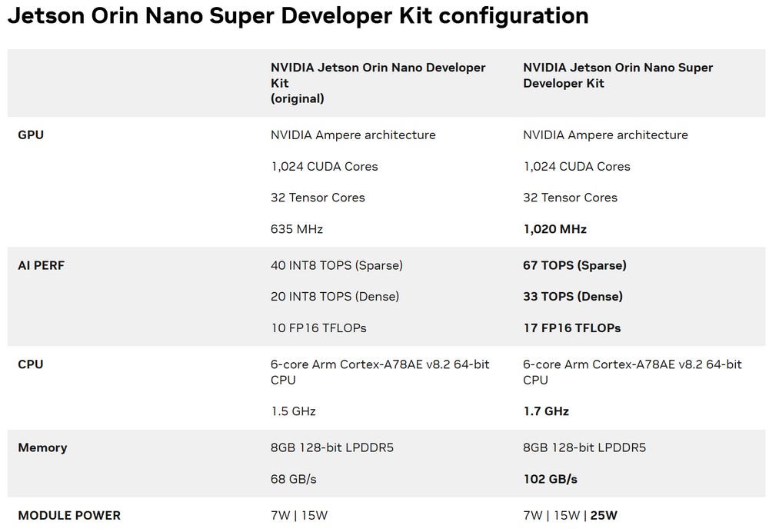Click the 635 MHz GPU frequency
This screenshot has height=532, width=769.
297,229
